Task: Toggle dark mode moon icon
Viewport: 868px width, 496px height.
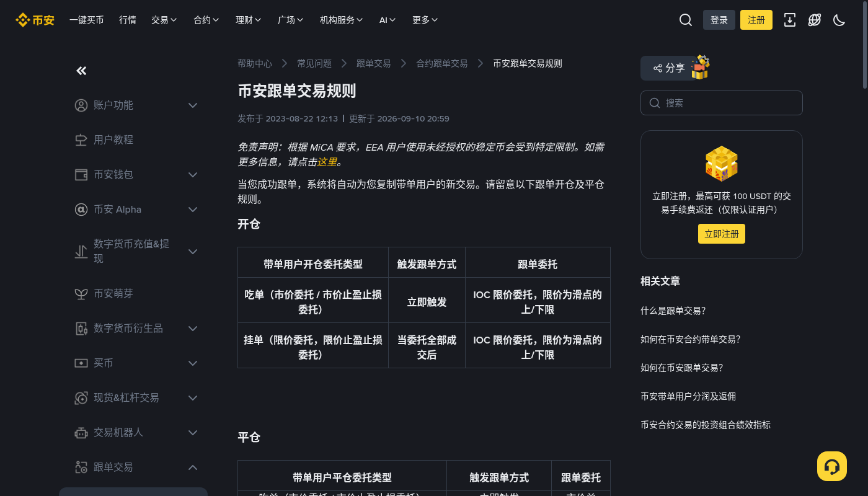Action: (x=839, y=20)
